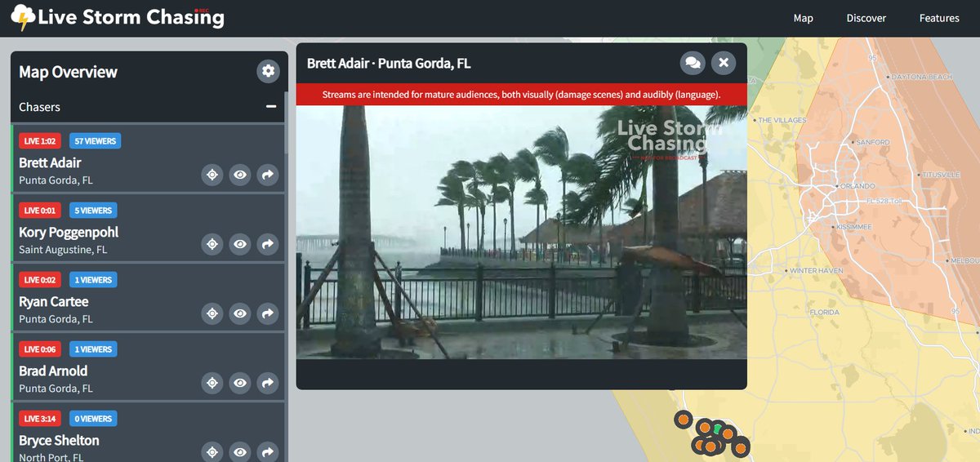Open the Features menu item
The height and width of the screenshot is (462, 980).
(939, 18)
